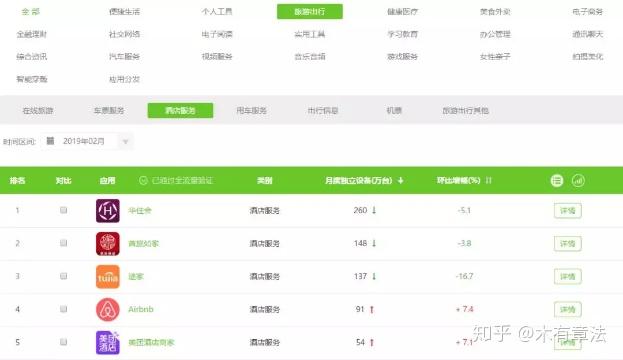
Task: Expand the 2019年02月 time range dropdown
Action: coord(126,141)
